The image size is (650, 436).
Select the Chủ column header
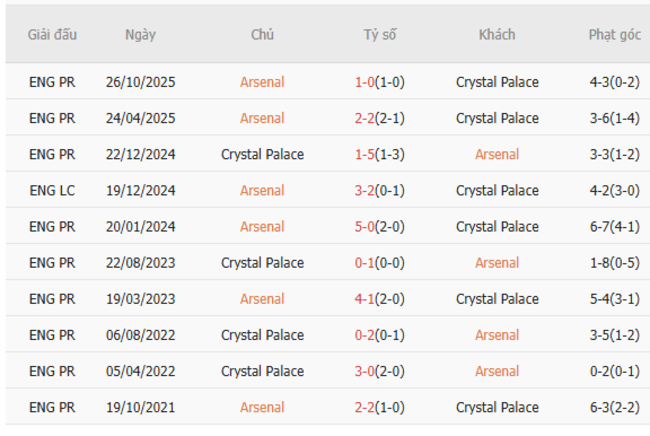tap(262, 34)
